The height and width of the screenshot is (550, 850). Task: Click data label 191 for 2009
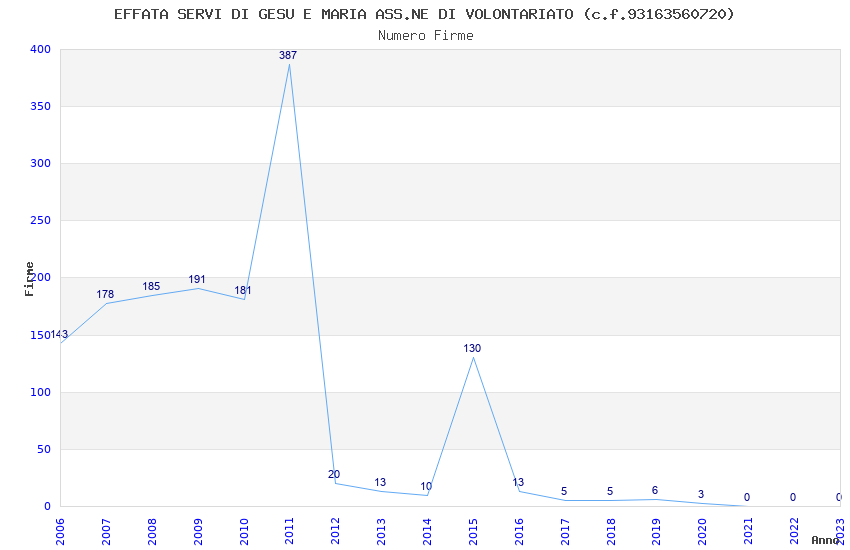click(197, 279)
